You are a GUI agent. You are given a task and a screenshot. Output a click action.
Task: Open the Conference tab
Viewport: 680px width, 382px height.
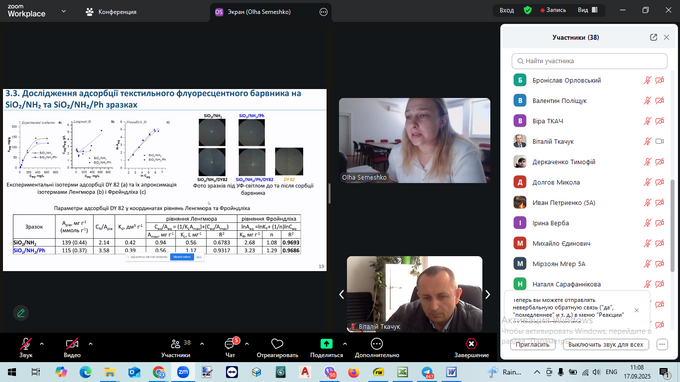coord(111,12)
